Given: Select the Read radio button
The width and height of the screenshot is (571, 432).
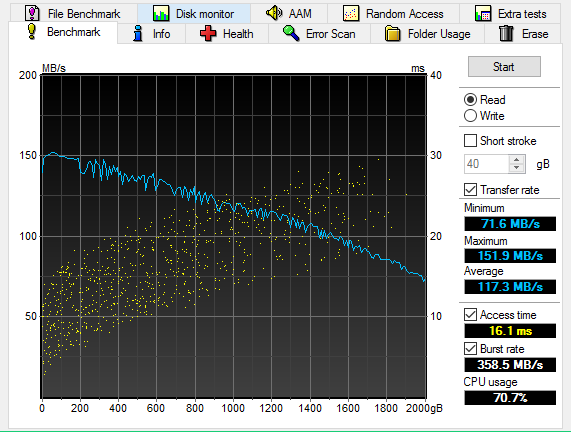Looking at the screenshot, I should click(470, 99).
